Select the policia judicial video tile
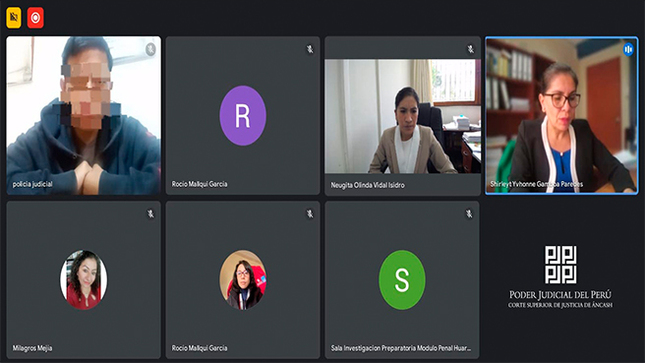Screen dimensions: 645x363 pos(84,115)
